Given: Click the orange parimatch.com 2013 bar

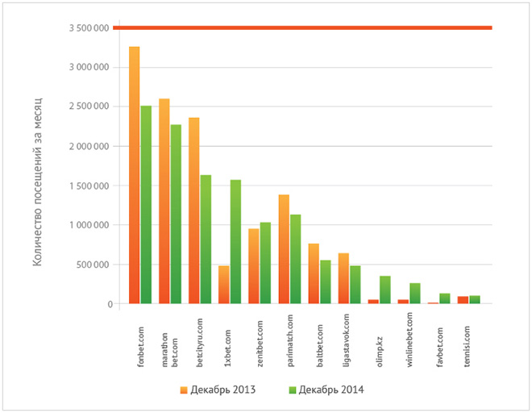Looking at the screenshot, I should 284,249.
